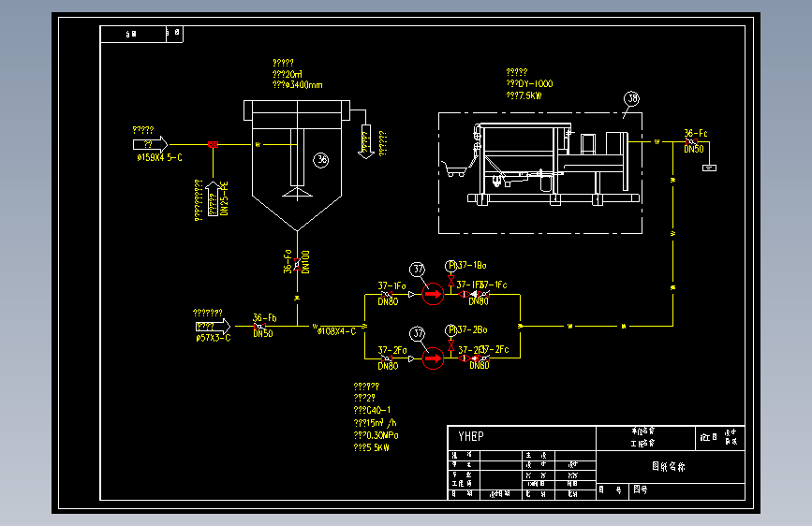Image resolution: width=812 pixels, height=526 pixels.
Task: Select the pipe label ø57X3-C
Action: (214, 338)
